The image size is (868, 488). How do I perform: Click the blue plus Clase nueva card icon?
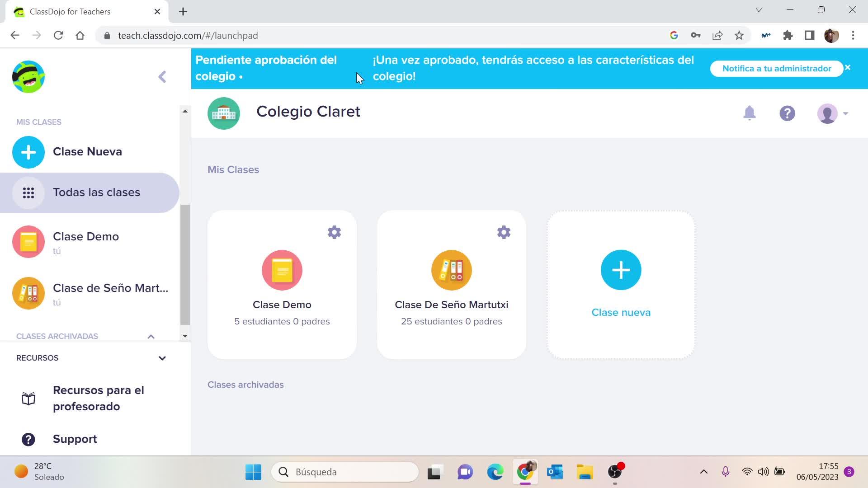pyautogui.click(x=621, y=270)
